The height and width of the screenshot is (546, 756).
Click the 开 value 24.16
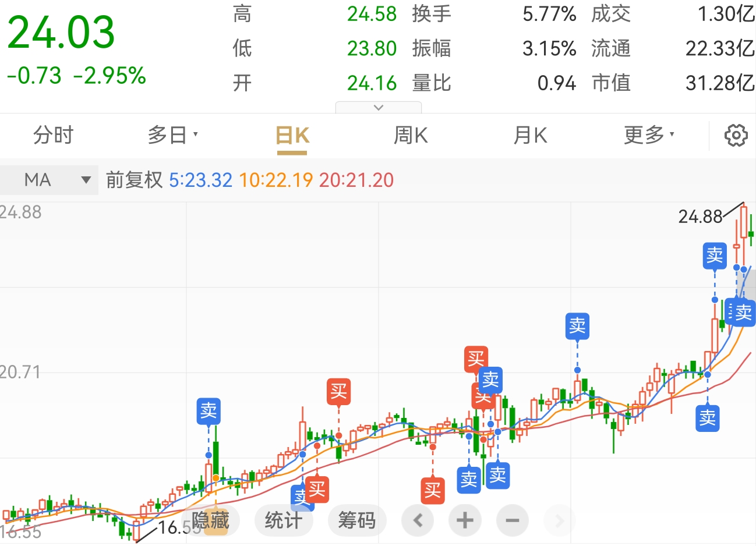[372, 83]
